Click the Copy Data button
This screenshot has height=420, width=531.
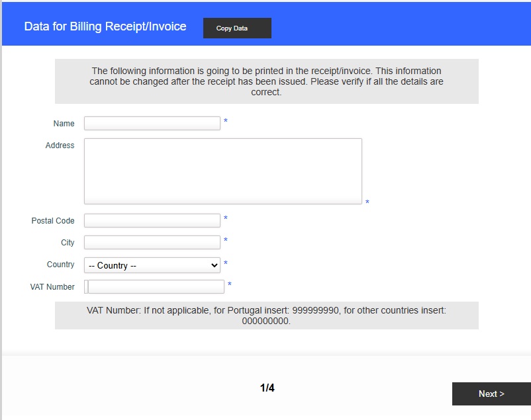point(237,28)
